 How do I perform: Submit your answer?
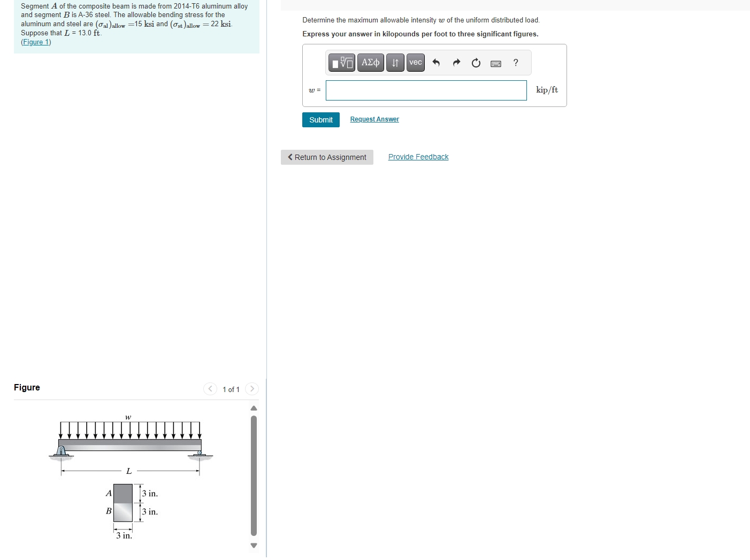(x=320, y=119)
